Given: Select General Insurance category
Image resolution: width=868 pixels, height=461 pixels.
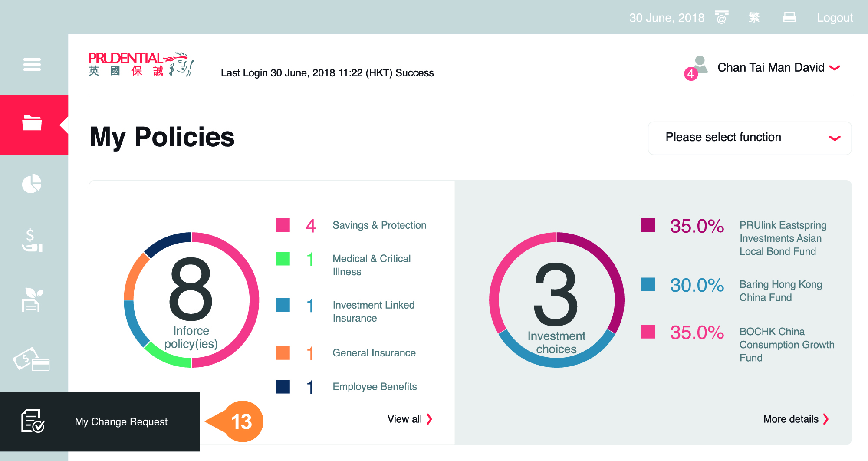Looking at the screenshot, I should [x=374, y=353].
